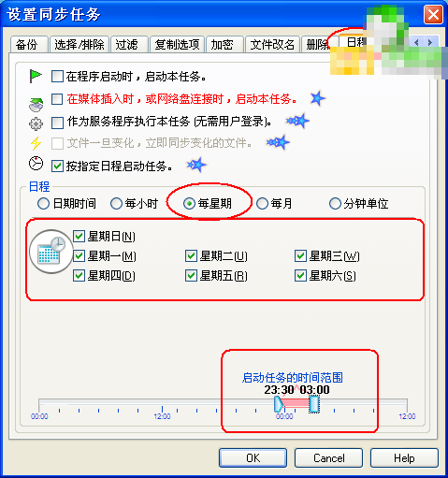Click the calendar with clock icon

pyautogui.click(x=51, y=252)
